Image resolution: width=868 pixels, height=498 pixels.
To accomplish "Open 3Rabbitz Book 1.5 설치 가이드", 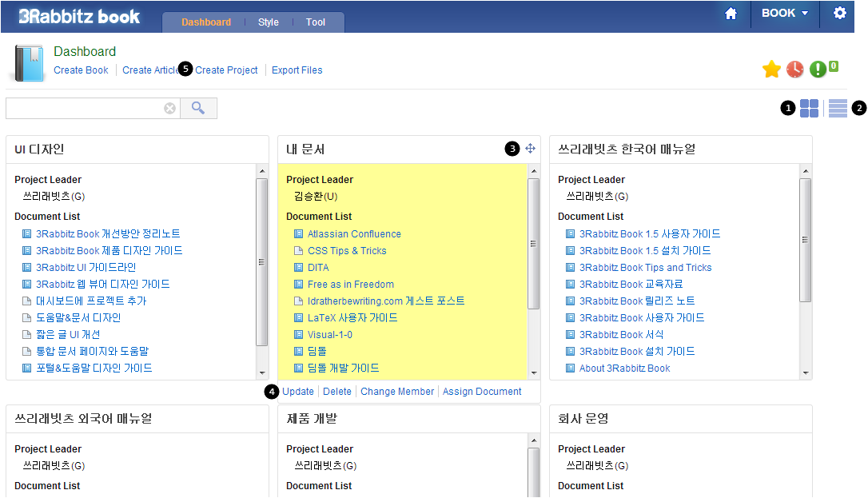I will tap(645, 251).
